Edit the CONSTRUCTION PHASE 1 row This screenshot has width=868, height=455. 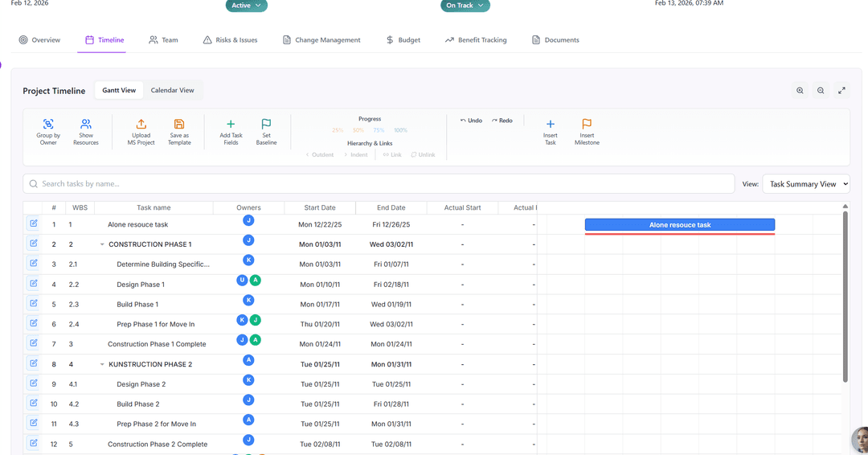(34, 244)
